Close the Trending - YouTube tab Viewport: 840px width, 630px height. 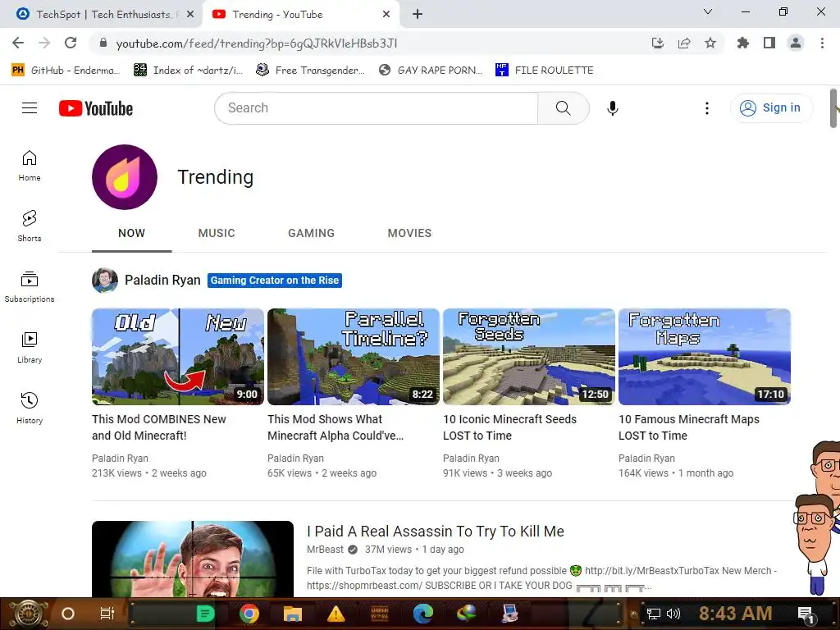[386, 15]
